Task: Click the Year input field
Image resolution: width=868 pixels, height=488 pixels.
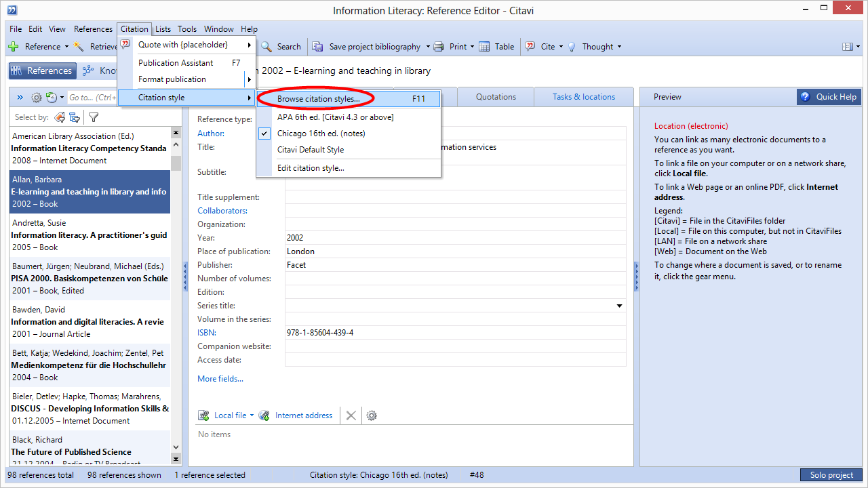Action: (x=455, y=238)
